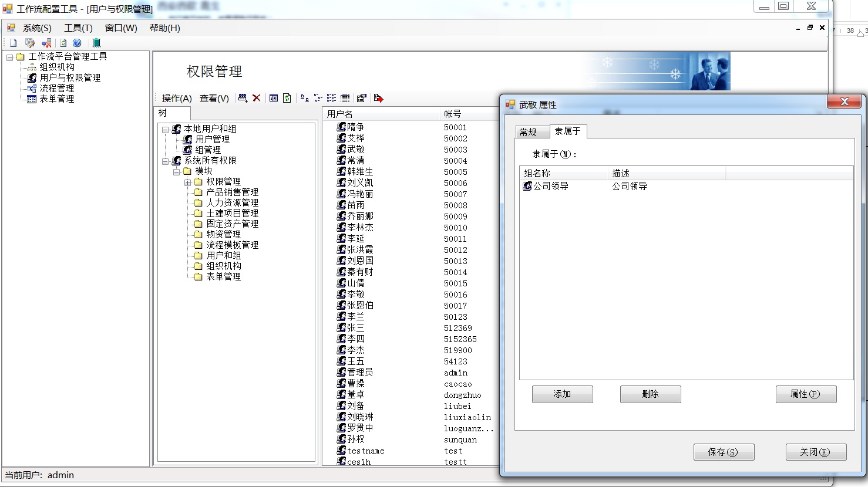Click the export icon with red arrow
The height and width of the screenshot is (487, 868).
pyautogui.click(x=378, y=98)
